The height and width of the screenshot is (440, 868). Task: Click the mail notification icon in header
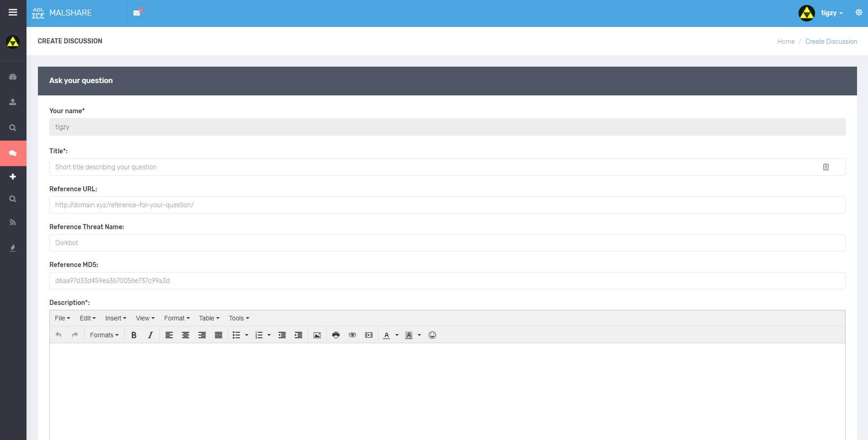[x=137, y=12]
